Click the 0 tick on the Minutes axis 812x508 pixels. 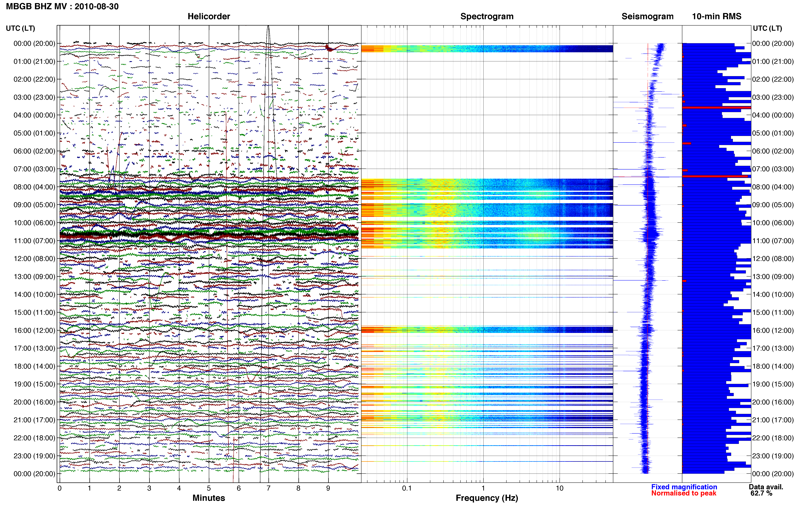(x=59, y=488)
